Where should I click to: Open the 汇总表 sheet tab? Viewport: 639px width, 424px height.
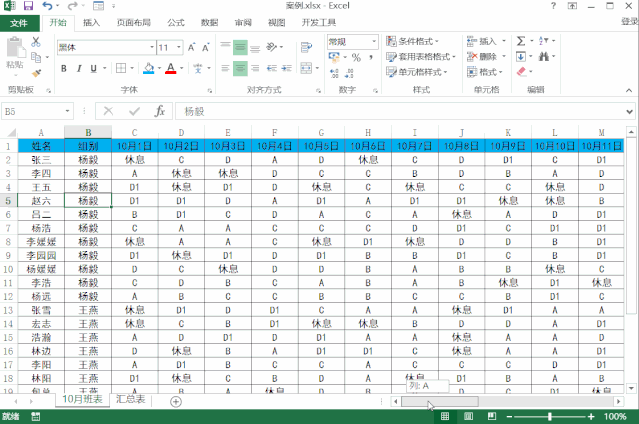tap(130, 399)
